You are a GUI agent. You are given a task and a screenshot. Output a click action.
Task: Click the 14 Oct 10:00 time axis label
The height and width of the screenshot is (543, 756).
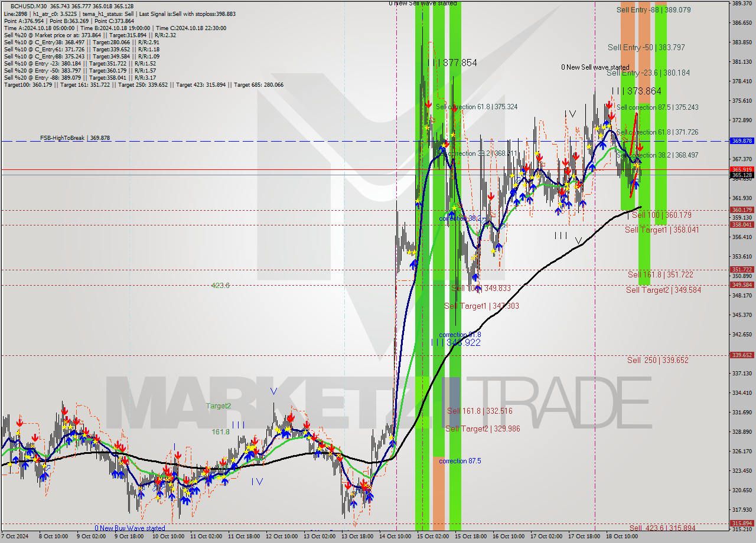[x=396, y=537]
